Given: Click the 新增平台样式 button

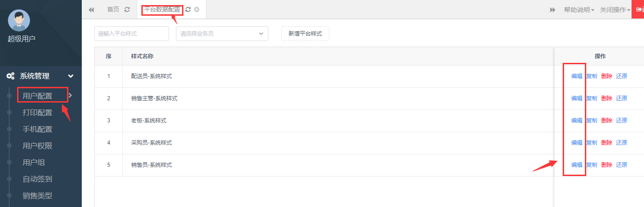Looking at the screenshot, I should click(305, 34).
